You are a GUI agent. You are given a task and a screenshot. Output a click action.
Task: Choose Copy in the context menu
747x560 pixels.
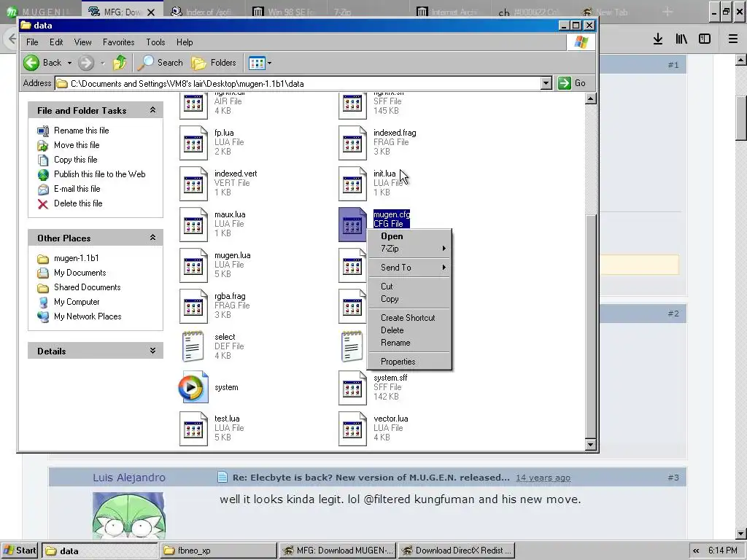410,299
